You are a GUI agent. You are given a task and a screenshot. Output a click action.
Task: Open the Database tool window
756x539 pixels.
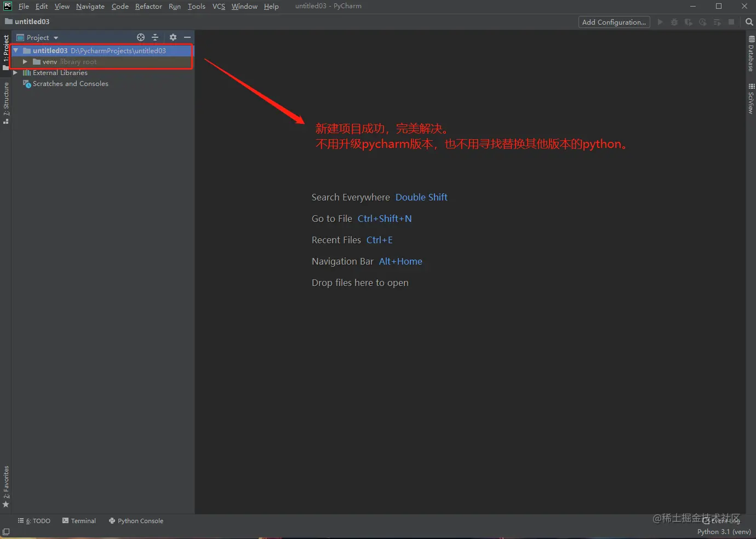coord(751,54)
